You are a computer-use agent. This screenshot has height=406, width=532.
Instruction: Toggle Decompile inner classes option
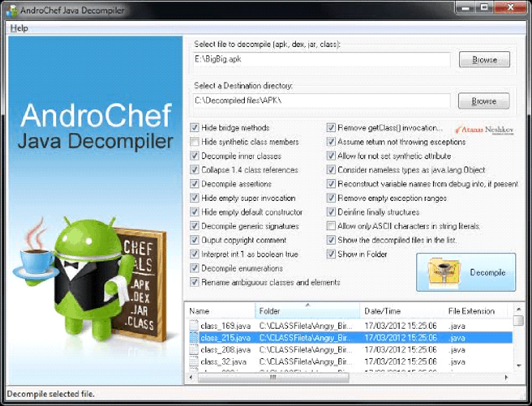(194, 156)
